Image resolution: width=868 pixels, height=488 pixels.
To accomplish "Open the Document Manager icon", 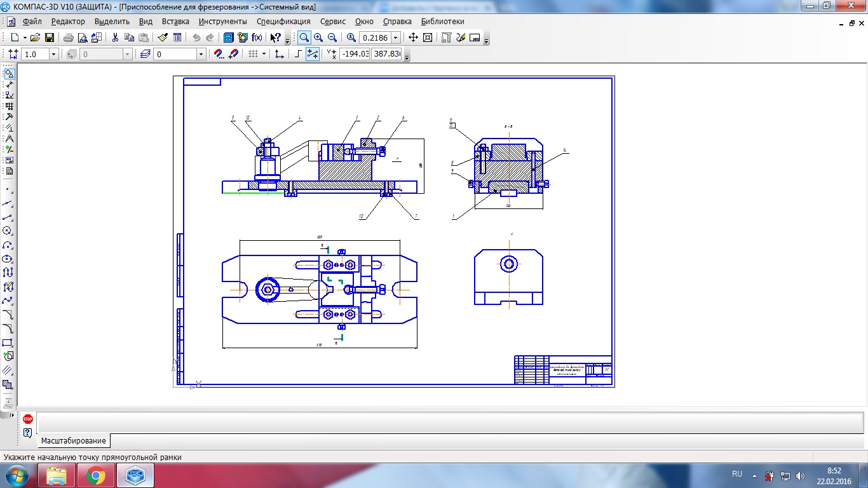I will point(229,37).
